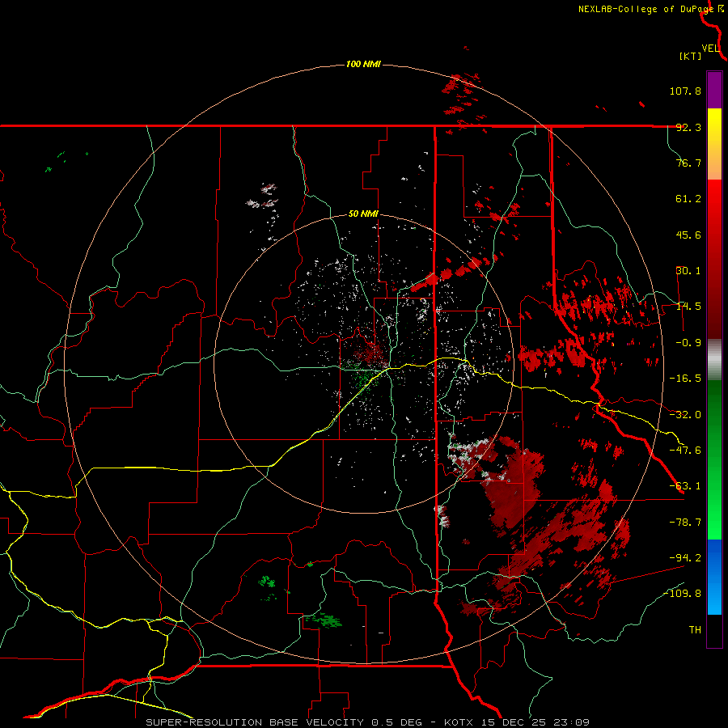Select the 61.2 scale value
The height and width of the screenshot is (728, 728).
(x=688, y=199)
